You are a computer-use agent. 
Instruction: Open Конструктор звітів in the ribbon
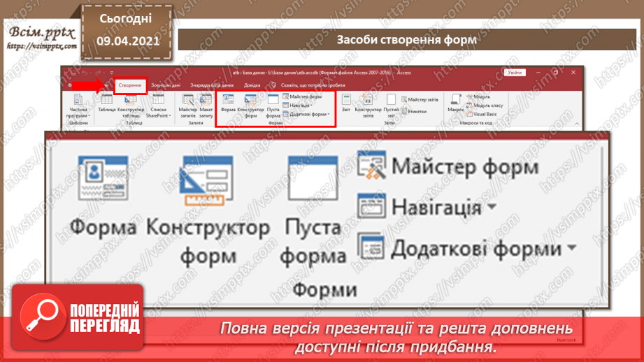[x=368, y=104]
